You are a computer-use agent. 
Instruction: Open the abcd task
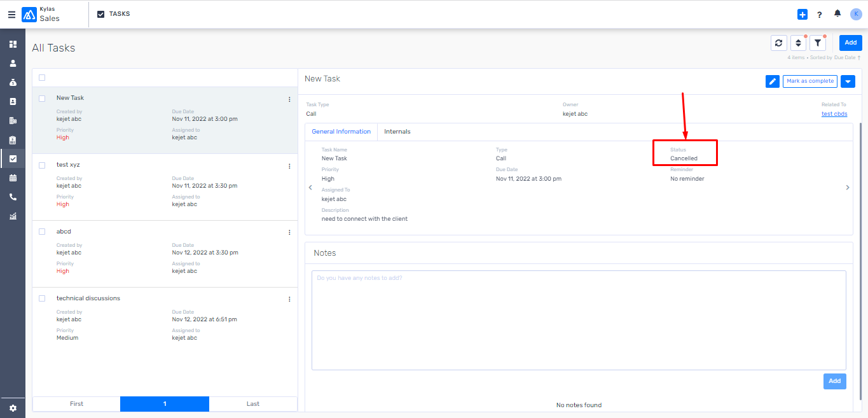click(x=64, y=232)
